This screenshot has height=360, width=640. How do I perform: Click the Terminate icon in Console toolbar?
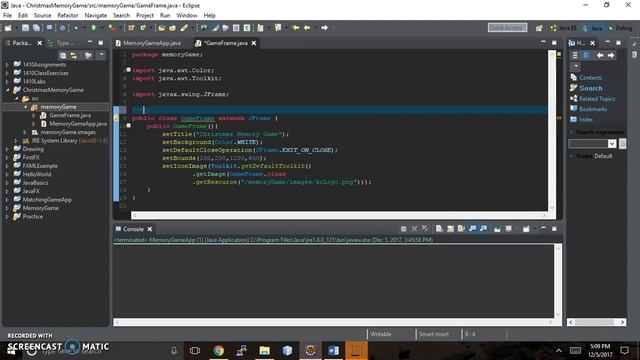point(403,229)
